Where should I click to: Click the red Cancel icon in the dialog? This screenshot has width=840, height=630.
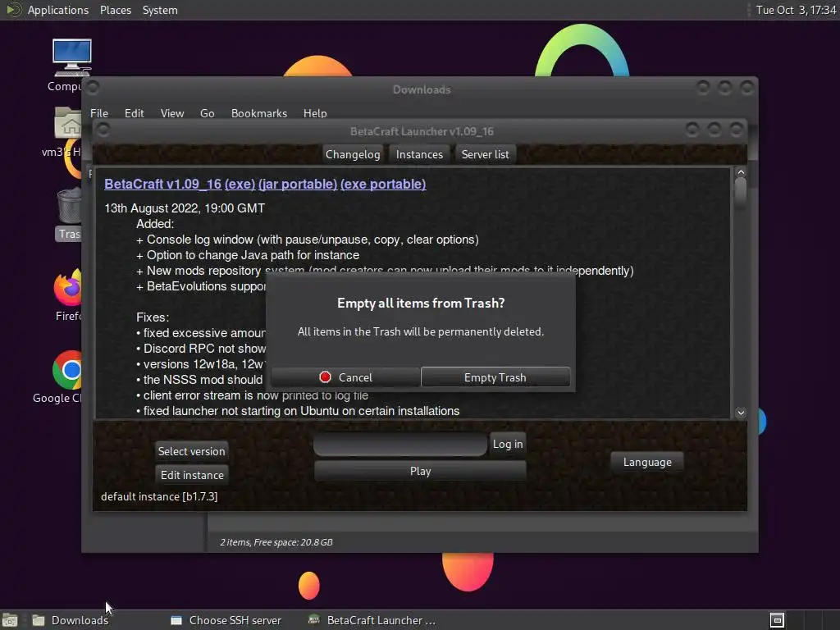tap(325, 377)
